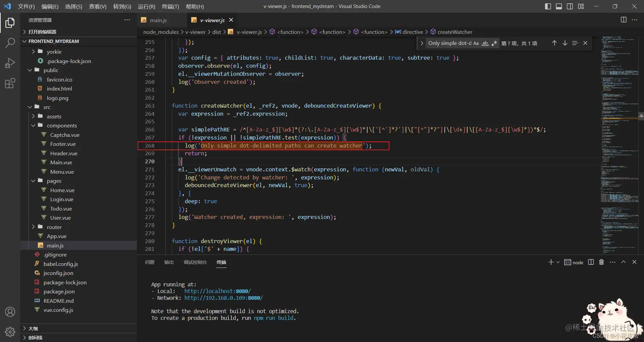
Task: Toggle Use Regular Expression in find widget
Action: click(494, 43)
